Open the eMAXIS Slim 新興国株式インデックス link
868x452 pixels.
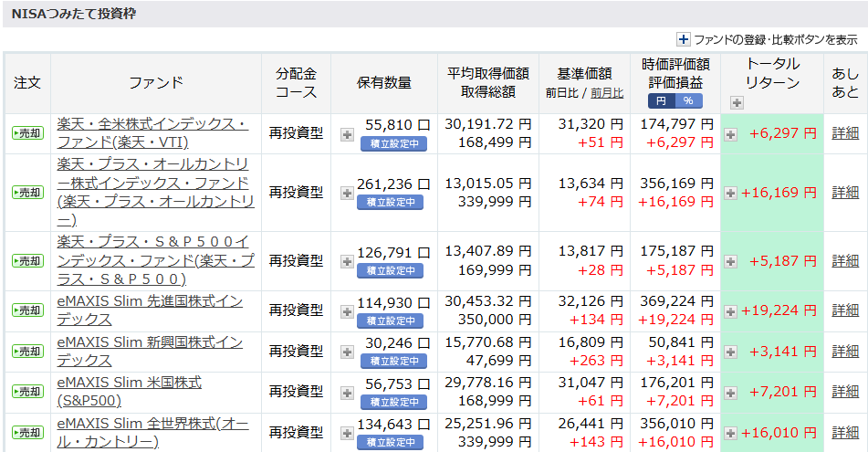[x=150, y=352]
